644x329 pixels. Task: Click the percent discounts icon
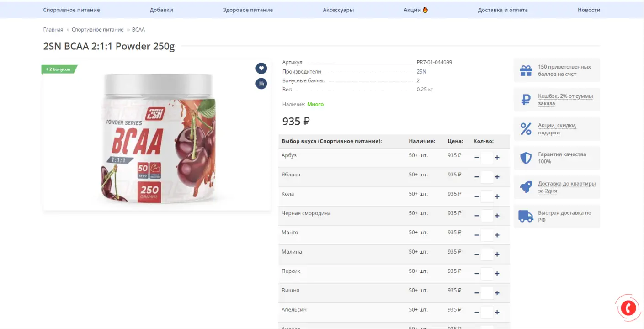(x=526, y=129)
